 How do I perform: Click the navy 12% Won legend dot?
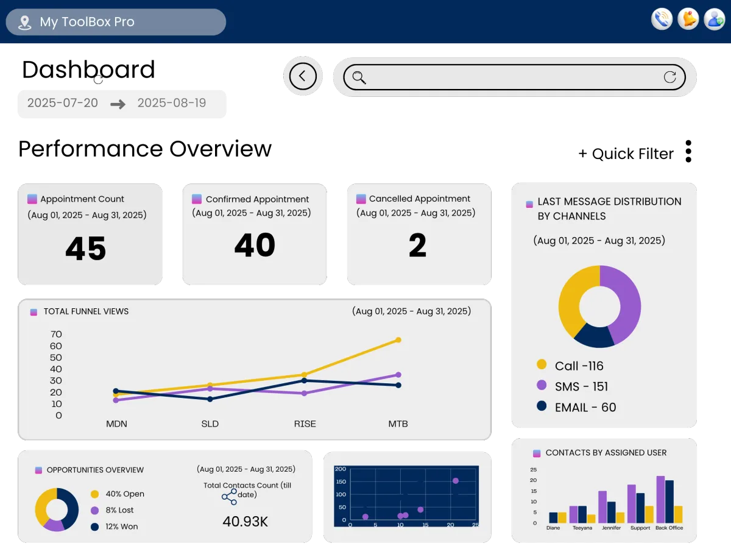tap(94, 526)
